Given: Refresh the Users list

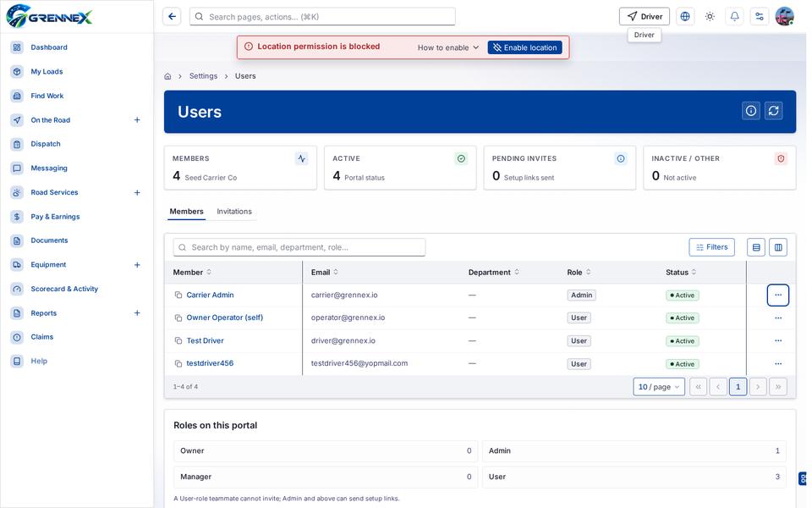Looking at the screenshot, I should [x=774, y=111].
